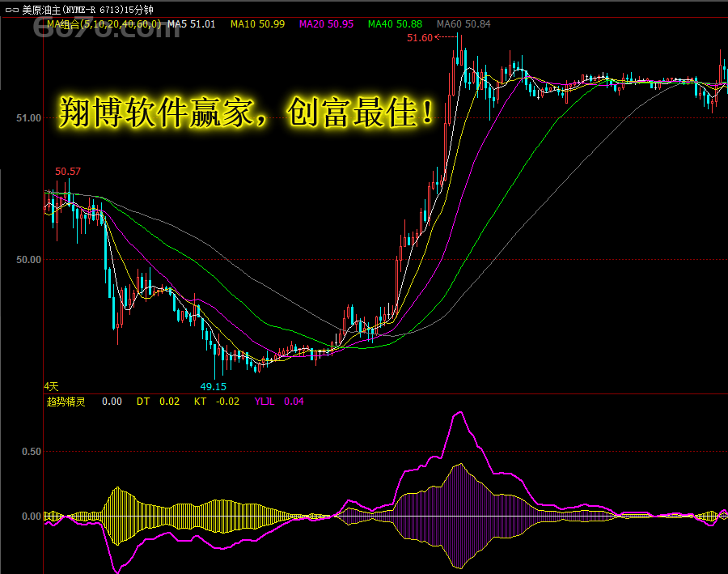Click the MA60 50.84 value
The height and width of the screenshot is (574, 728).
coord(463,24)
